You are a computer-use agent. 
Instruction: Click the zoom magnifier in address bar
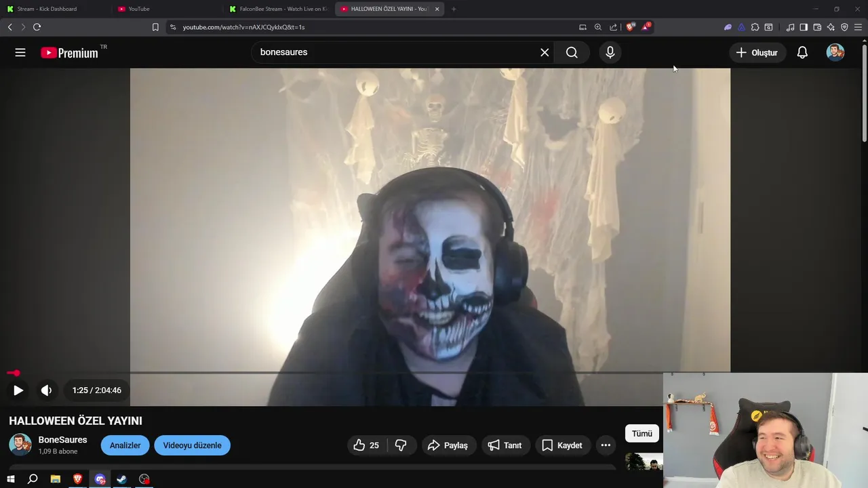coord(598,27)
